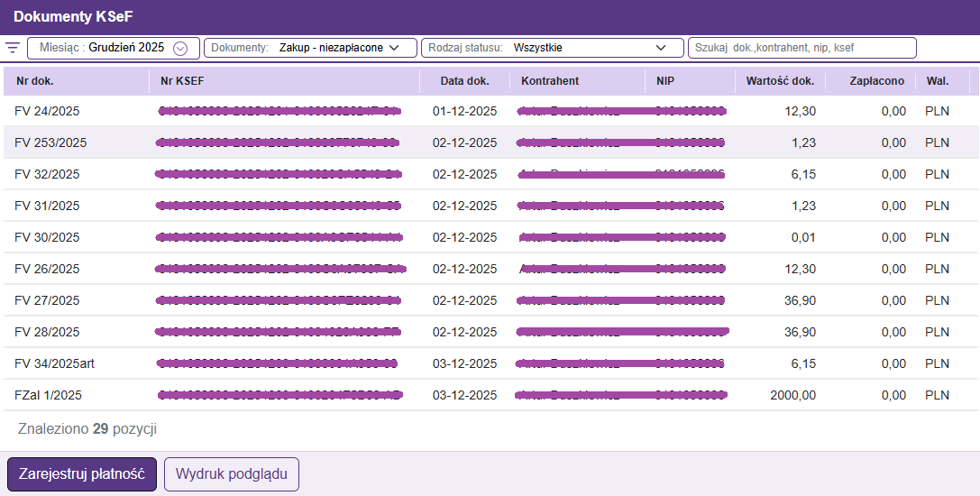The image size is (980, 496).
Task: Click the NIP column header
Action: pos(665,81)
